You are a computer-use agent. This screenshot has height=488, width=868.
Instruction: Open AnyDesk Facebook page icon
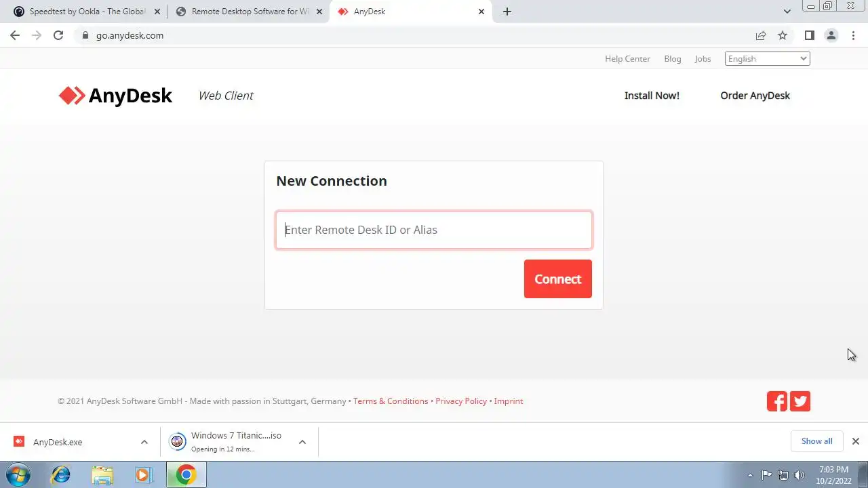[777, 401]
